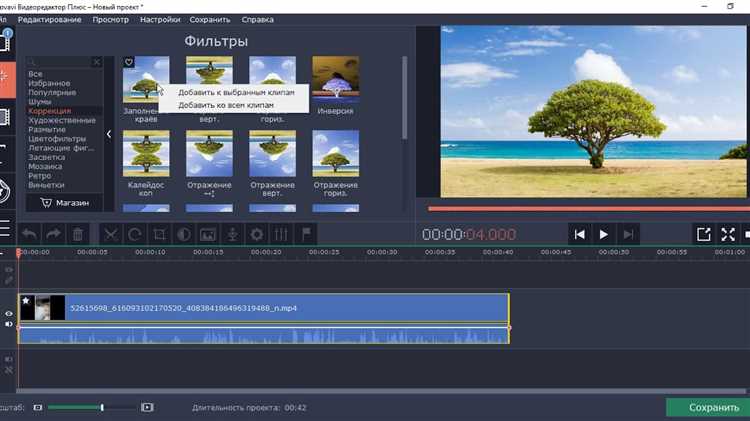Viewport: 750px width, 421px height.
Task: Click the flag marker icon in toolbar
Action: [x=306, y=234]
